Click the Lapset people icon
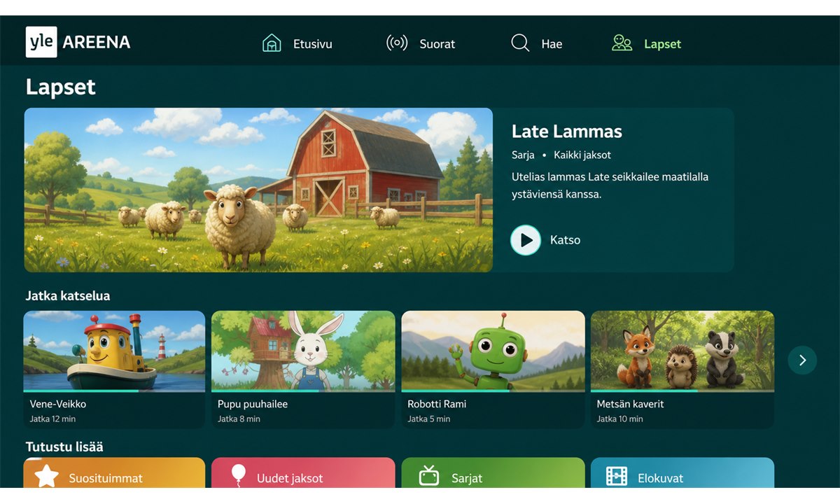This screenshot has width=840, height=504. (622, 43)
